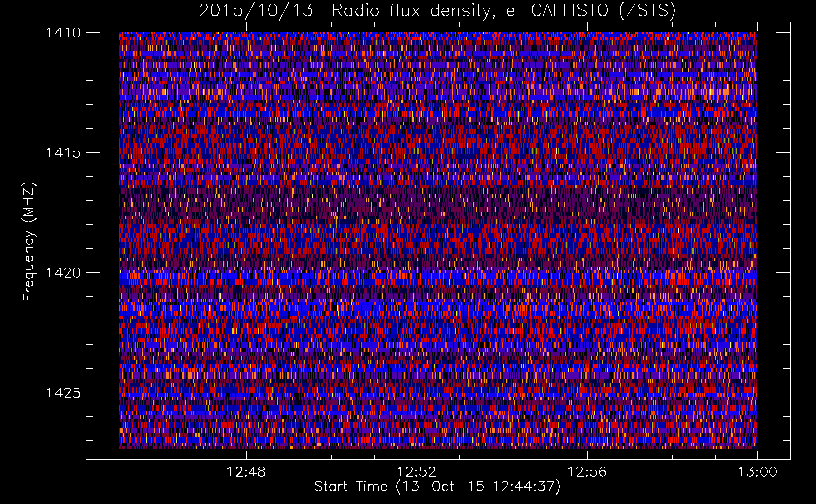
Task: Click the "Frequency (MHZ)" axis label
Action: pos(29,242)
